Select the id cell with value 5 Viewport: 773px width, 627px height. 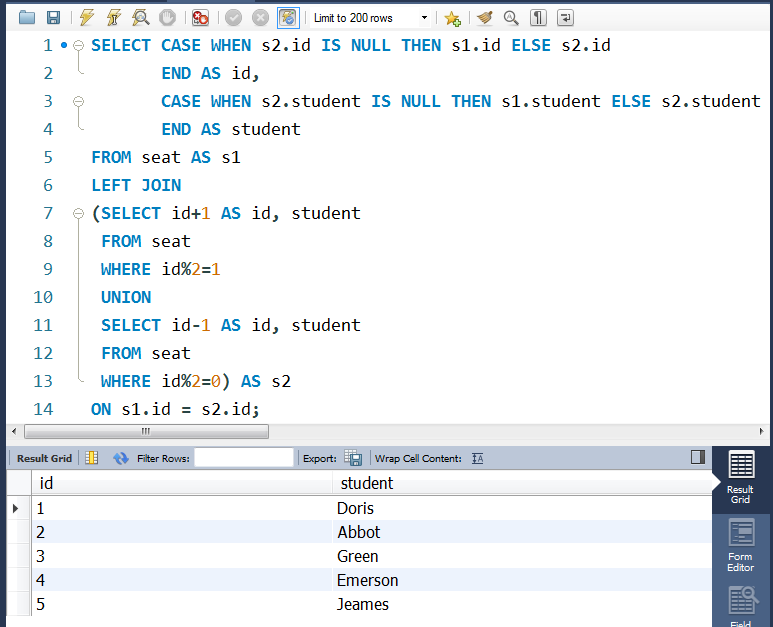click(182, 604)
